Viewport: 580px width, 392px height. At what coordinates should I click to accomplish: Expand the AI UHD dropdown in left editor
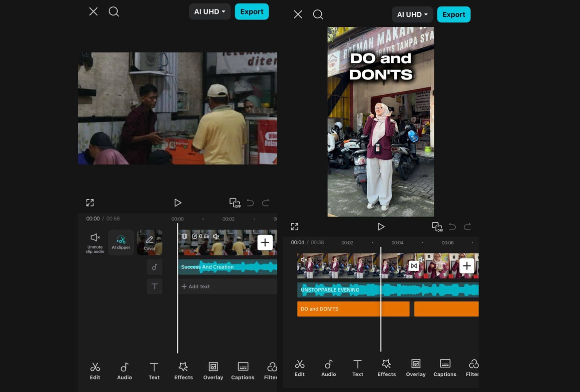tap(210, 12)
